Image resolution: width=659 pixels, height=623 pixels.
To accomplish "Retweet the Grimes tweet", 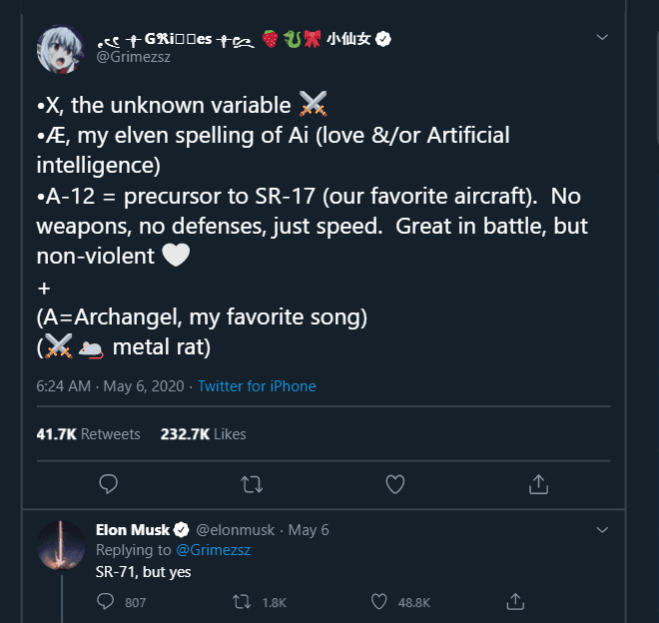I will [252, 484].
